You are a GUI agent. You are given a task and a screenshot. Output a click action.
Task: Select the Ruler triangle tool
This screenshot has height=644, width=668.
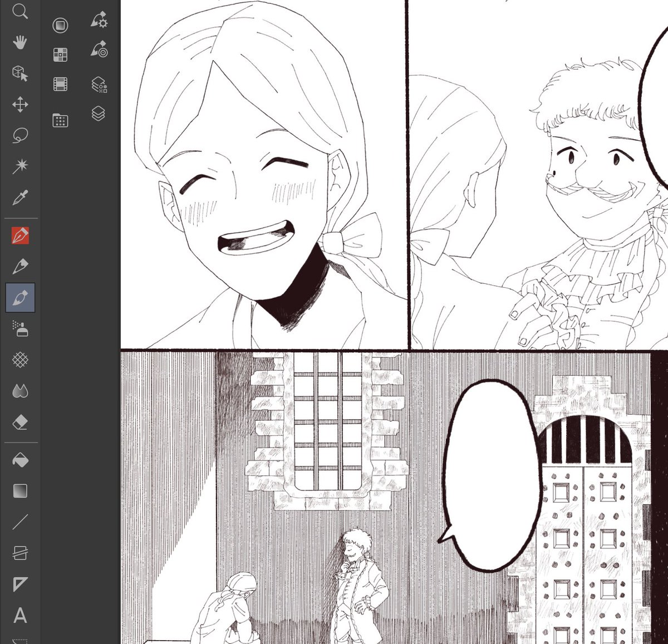[x=20, y=584]
